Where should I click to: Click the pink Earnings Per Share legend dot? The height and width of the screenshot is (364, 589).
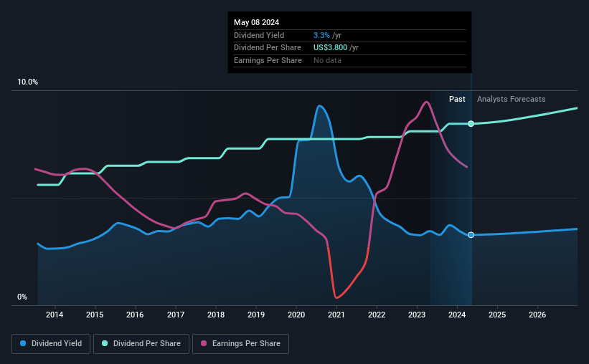pyautogui.click(x=204, y=343)
